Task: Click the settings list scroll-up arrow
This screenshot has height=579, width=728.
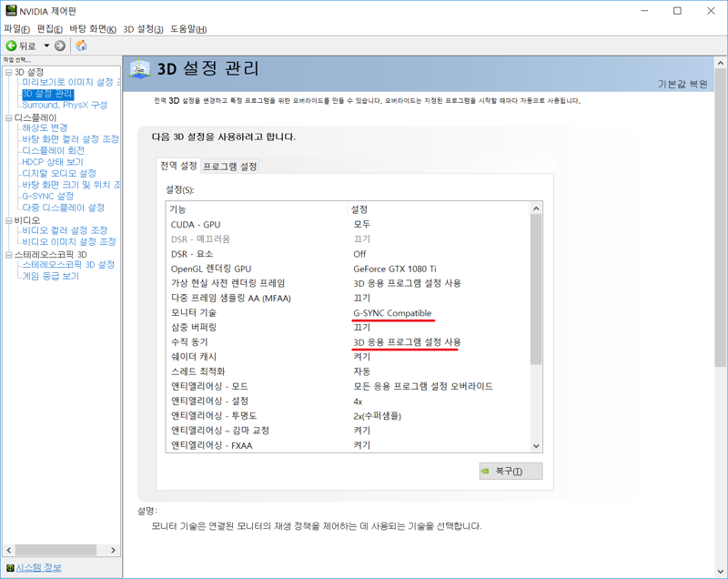Action: point(536,208)
